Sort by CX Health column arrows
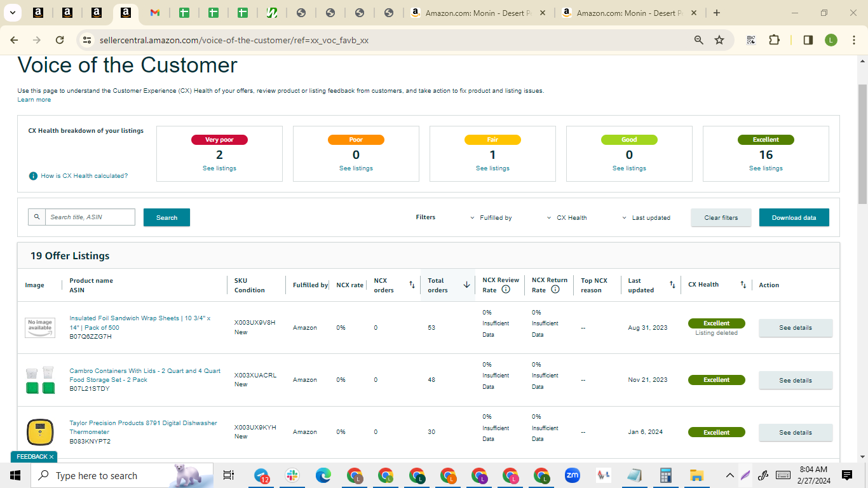Viewport: 868px width, 488px height. (743, 285)
